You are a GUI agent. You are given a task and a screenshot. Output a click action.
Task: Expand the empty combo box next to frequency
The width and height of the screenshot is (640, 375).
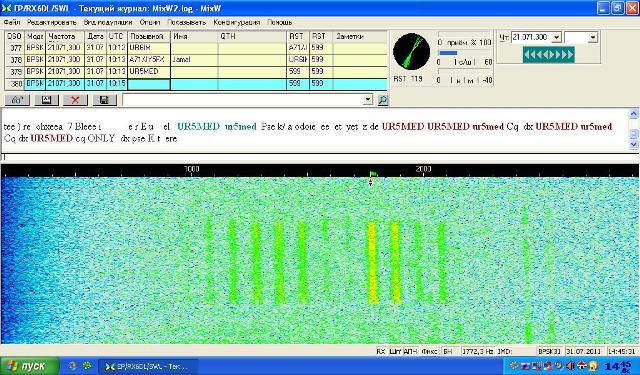[592, 38]
